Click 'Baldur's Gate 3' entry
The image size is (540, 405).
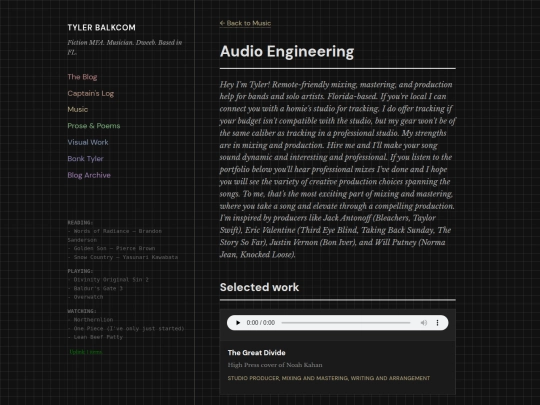[95, 288]
